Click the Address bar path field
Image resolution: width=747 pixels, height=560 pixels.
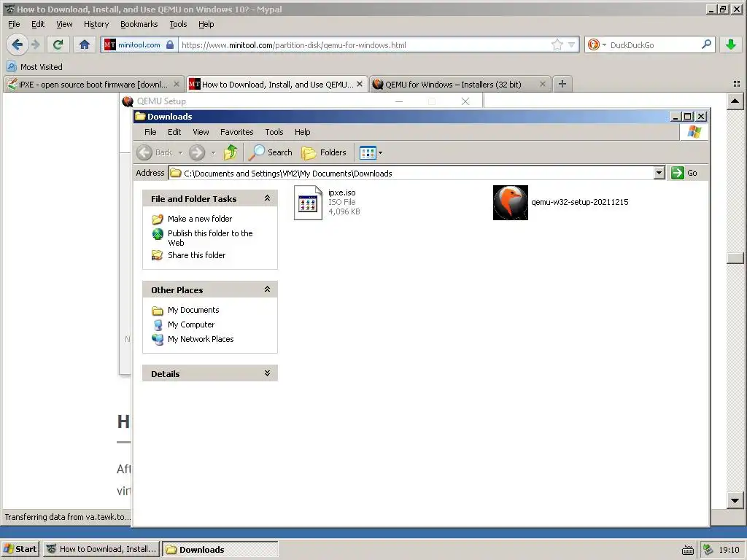click(411, 173)
